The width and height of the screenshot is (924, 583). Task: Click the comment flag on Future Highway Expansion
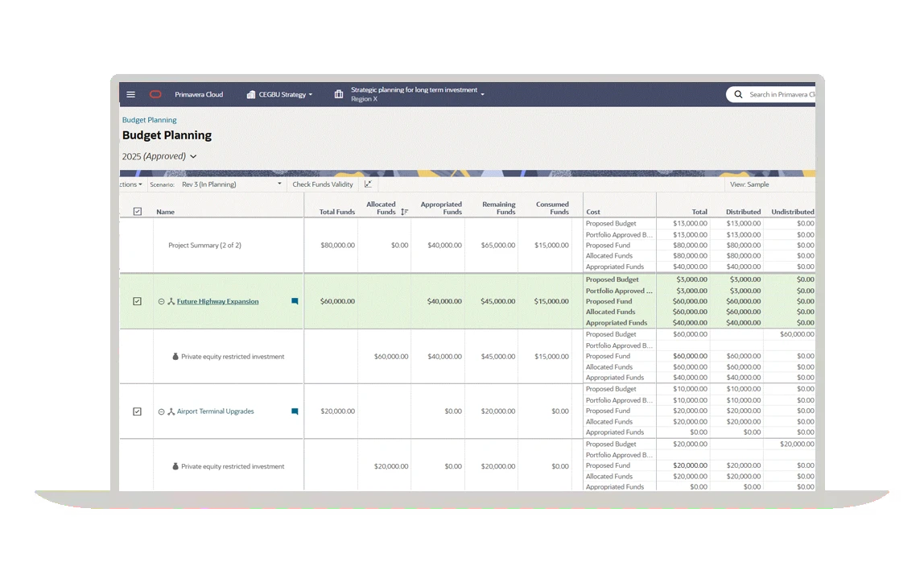295,301
